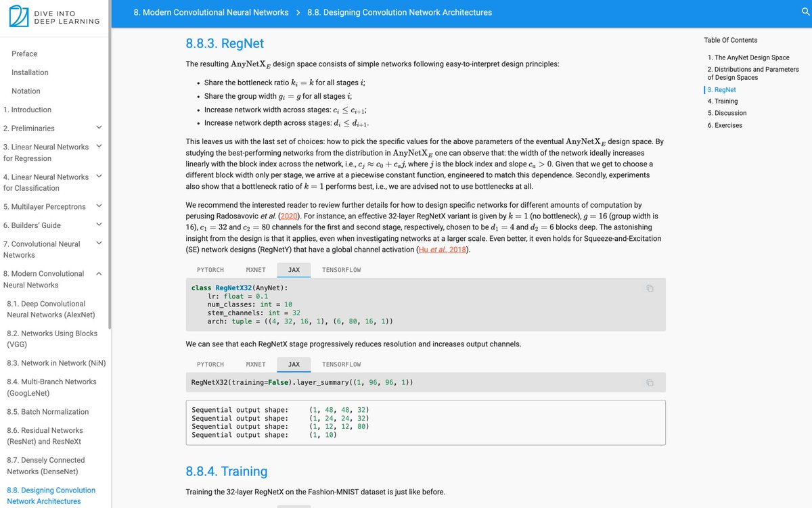Select the JAX tab above layer_summary code
The width and height of the screenshot is (812, 508).
tap(294, 364)
